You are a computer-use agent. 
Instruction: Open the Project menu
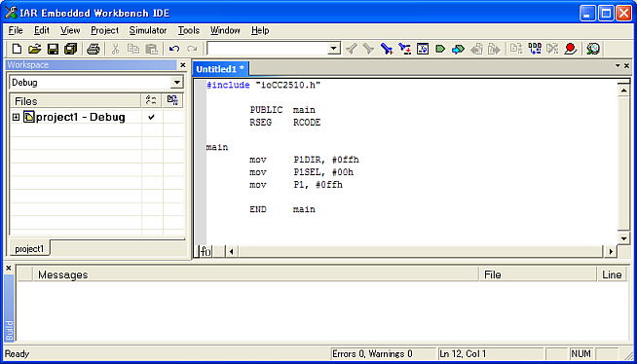click(104, 30)
